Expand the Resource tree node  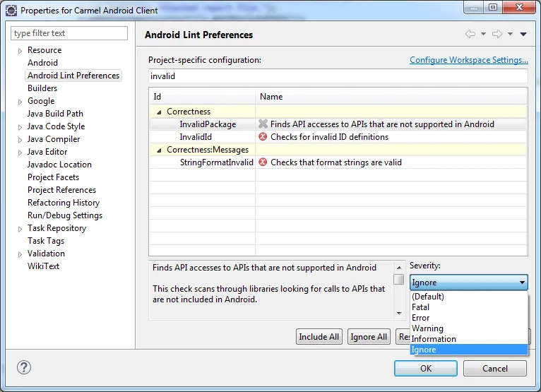point(20,51)
